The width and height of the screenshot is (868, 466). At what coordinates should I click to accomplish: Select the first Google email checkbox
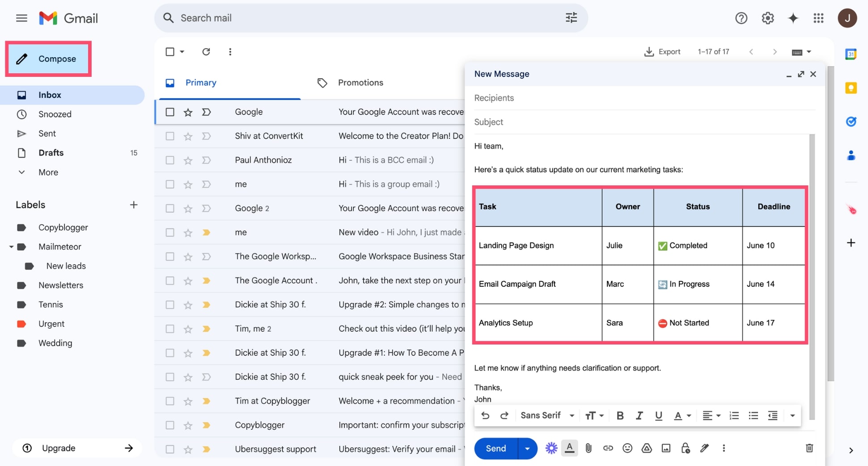click(170, 112)
